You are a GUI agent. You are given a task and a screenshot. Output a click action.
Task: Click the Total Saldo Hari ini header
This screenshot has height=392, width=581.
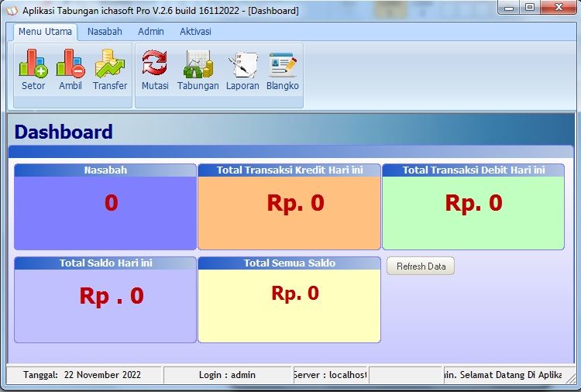pyautogui.click(x=105, y=263)
